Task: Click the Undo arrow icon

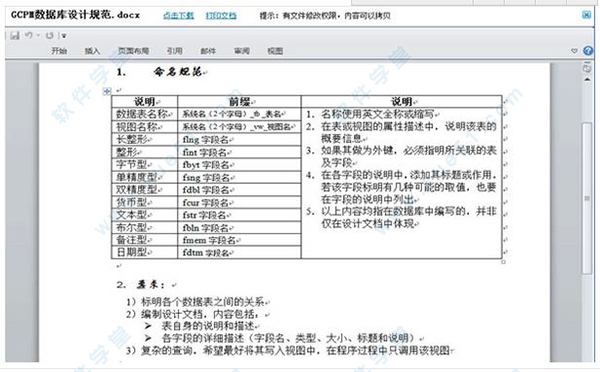Action: coord(29,35)
